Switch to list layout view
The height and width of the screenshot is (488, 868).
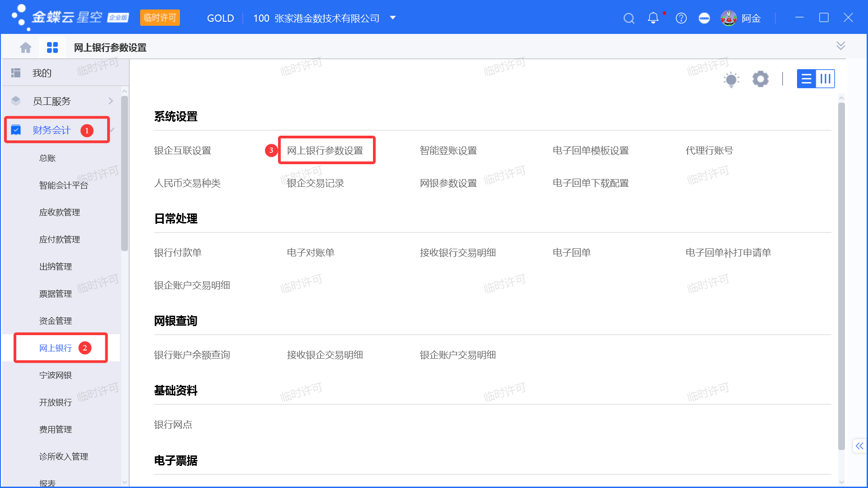807,79
